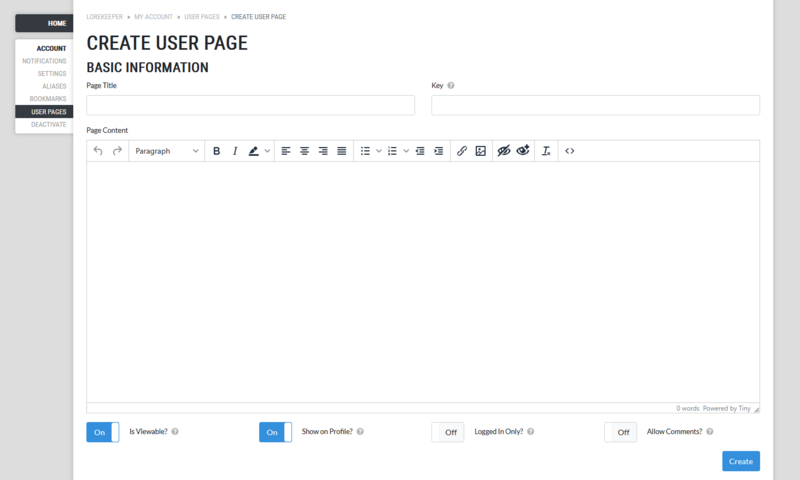Open Home in the sidebar
This screenshot has width=800, height=480.
[x=44, y=23]
